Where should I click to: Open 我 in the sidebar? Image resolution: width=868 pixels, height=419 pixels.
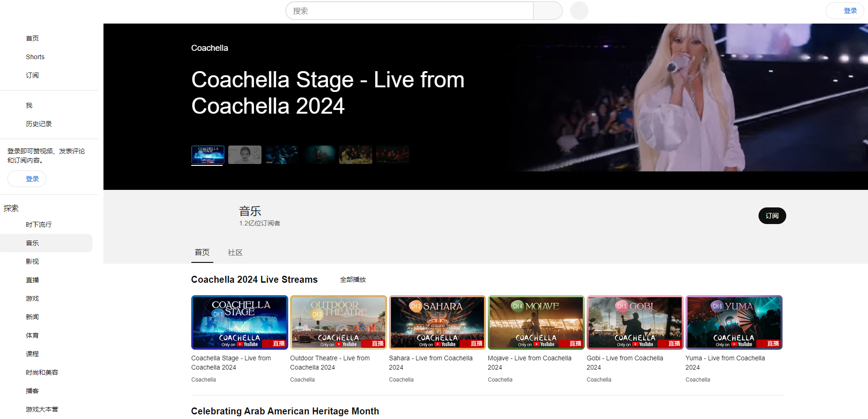click(x=46, y=105)
